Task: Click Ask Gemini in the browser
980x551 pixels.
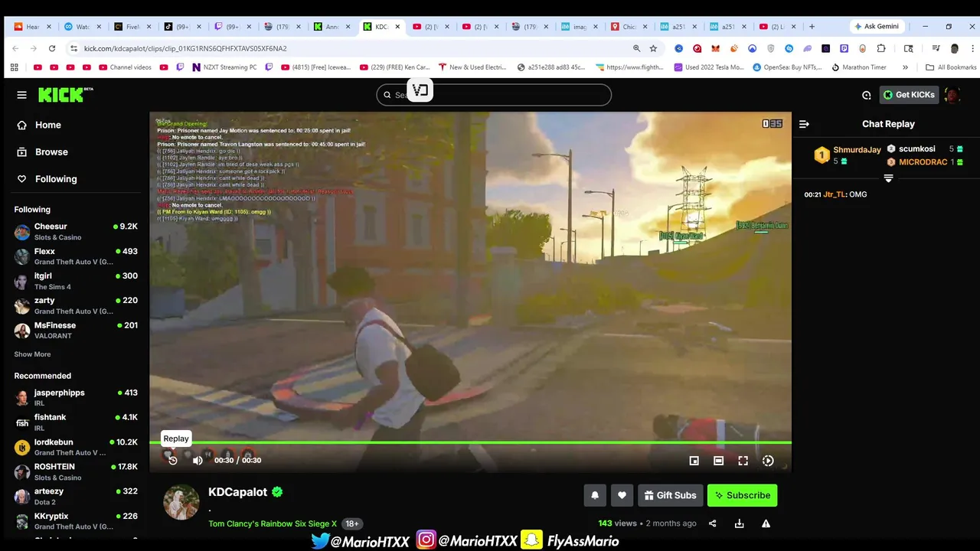Action: [x=877, y=26]
